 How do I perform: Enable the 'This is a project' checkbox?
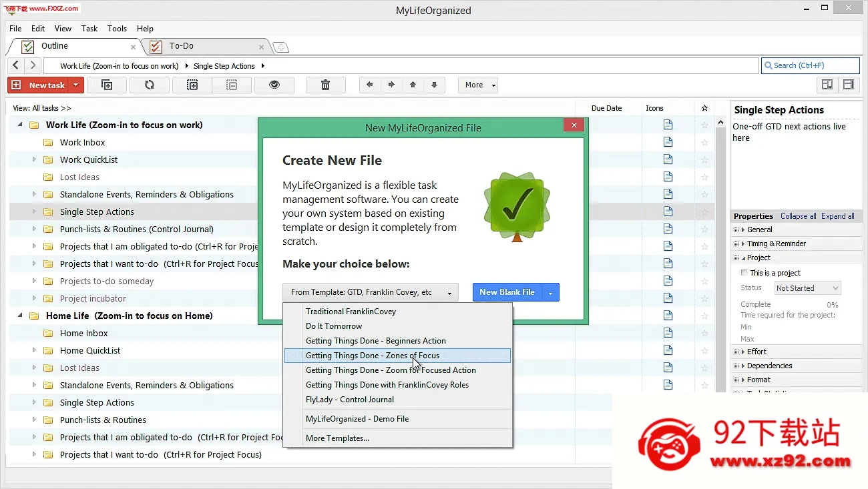(x=744, y=273)
